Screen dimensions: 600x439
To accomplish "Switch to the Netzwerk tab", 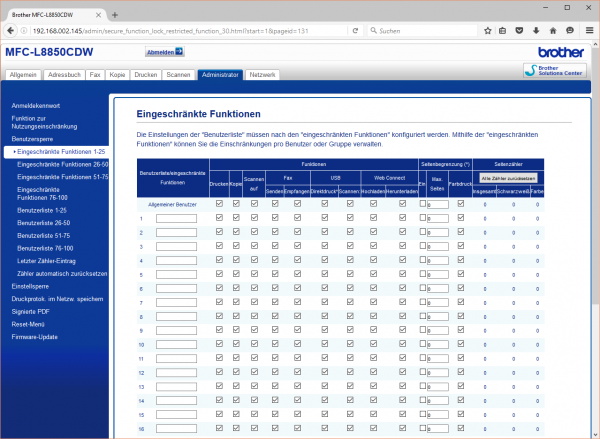I will (263, 75).
